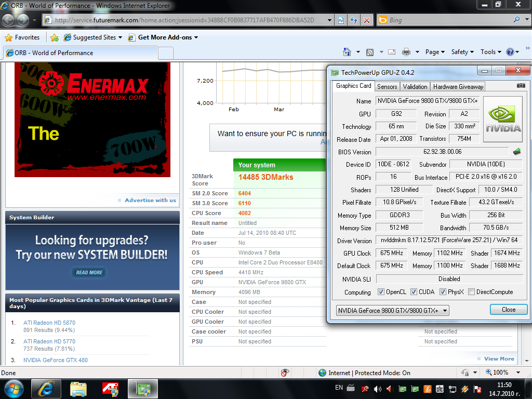Screen dimensions: 532x399
Task: Click the Bing search magnifier icon
Action: (x=516, y=20)
